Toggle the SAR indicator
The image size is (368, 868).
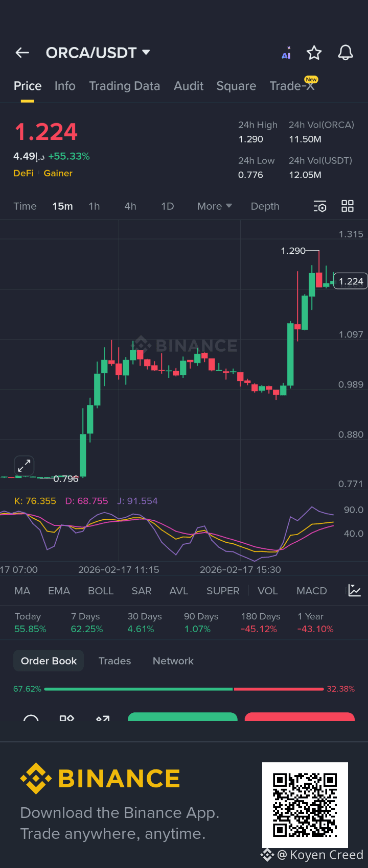pos(142,591)
